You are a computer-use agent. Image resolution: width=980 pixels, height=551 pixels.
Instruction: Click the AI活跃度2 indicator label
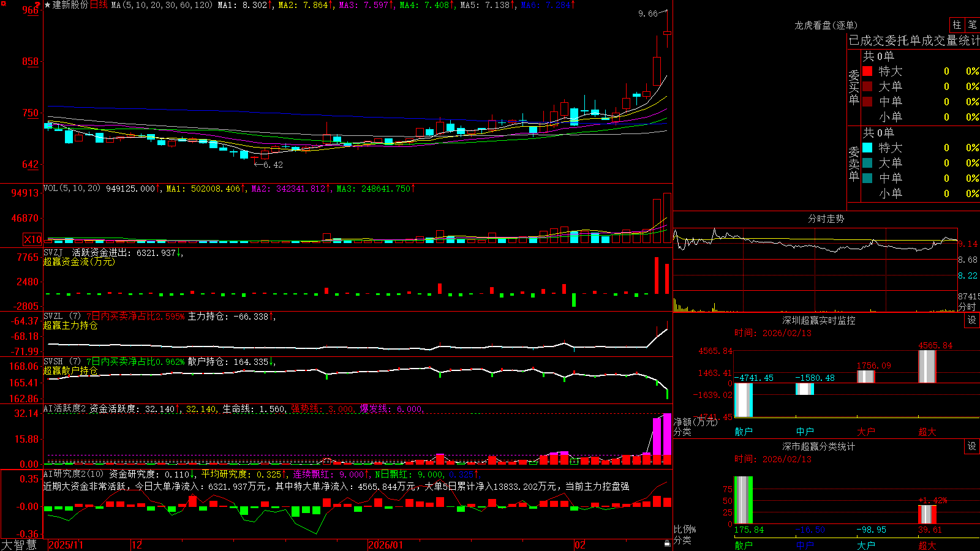(x=65, y=408)
